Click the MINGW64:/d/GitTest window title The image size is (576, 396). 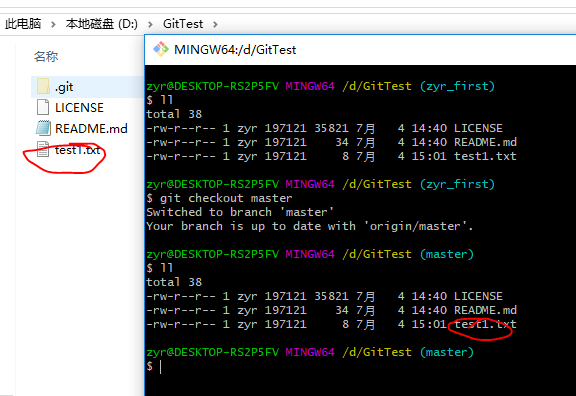235,50
